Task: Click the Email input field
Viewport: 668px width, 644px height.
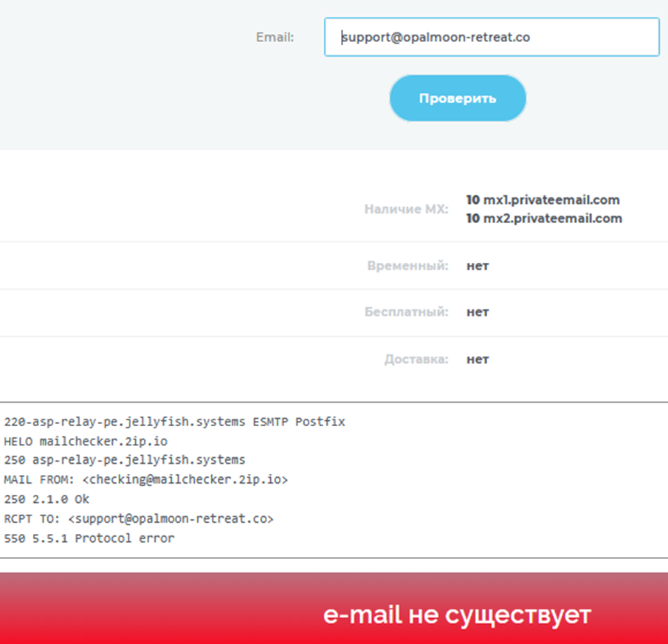Action: click(492, 37)
